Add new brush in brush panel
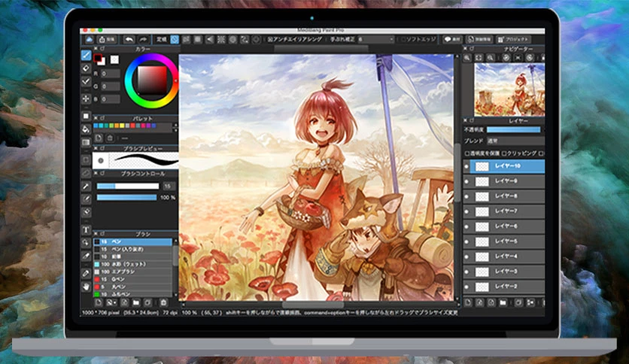 click(99, 302)
